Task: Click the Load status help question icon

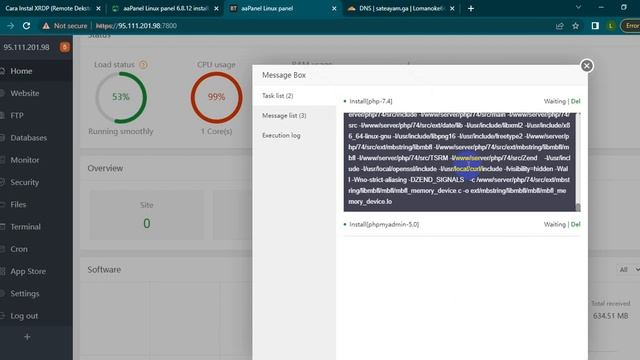Action: 143,64
